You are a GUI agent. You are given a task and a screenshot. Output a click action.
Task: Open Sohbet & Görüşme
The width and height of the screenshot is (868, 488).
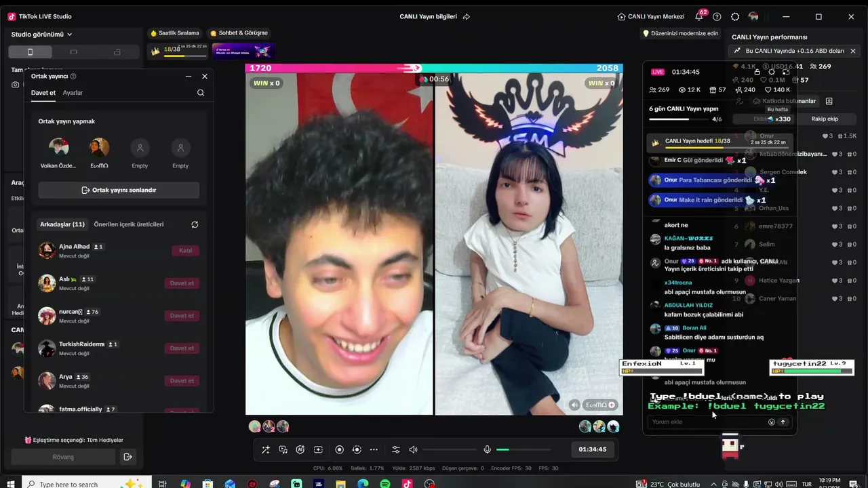coord(239,33)
